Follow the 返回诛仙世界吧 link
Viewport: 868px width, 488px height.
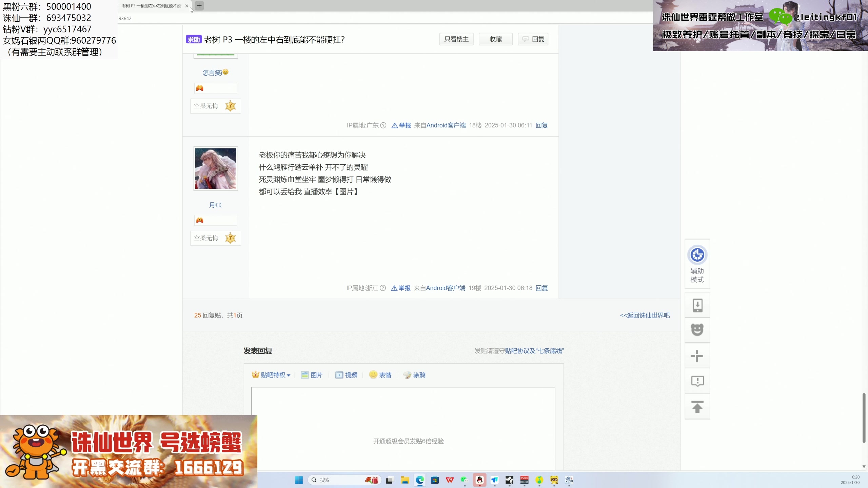(x=645, y=315)
